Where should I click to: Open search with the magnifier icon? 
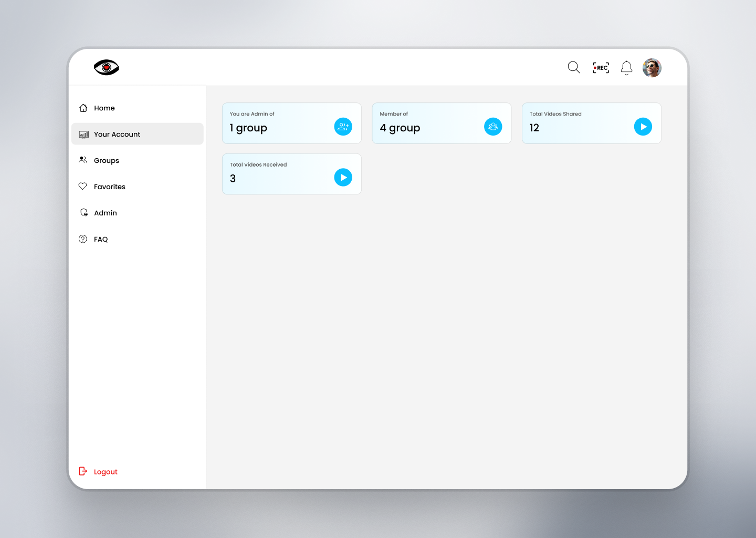tap(574, 67)
